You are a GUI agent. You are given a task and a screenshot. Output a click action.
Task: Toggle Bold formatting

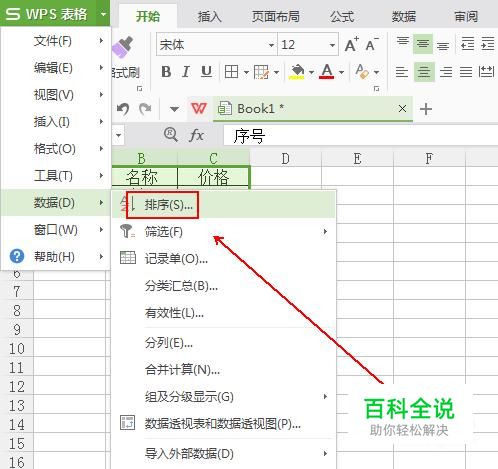coord(166,72)
